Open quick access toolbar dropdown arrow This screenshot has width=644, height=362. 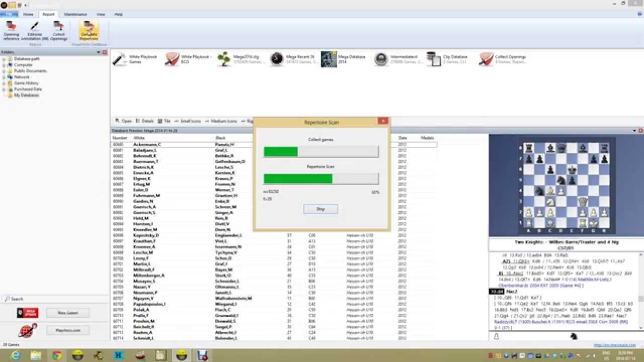(x=26, y=5)
